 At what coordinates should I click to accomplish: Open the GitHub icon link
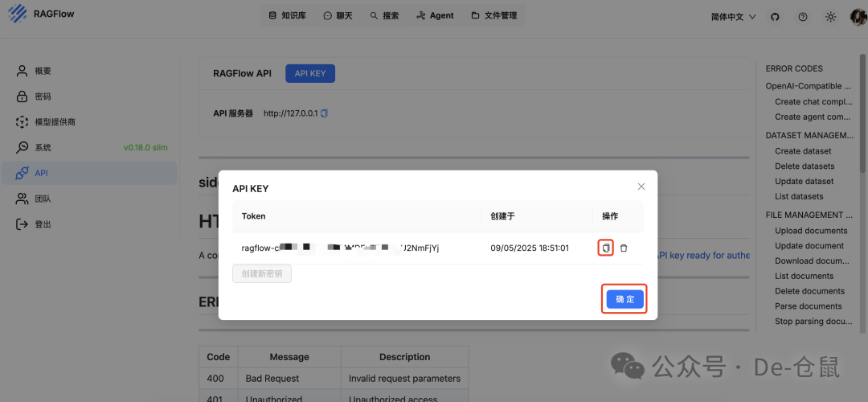coord(775,17)
